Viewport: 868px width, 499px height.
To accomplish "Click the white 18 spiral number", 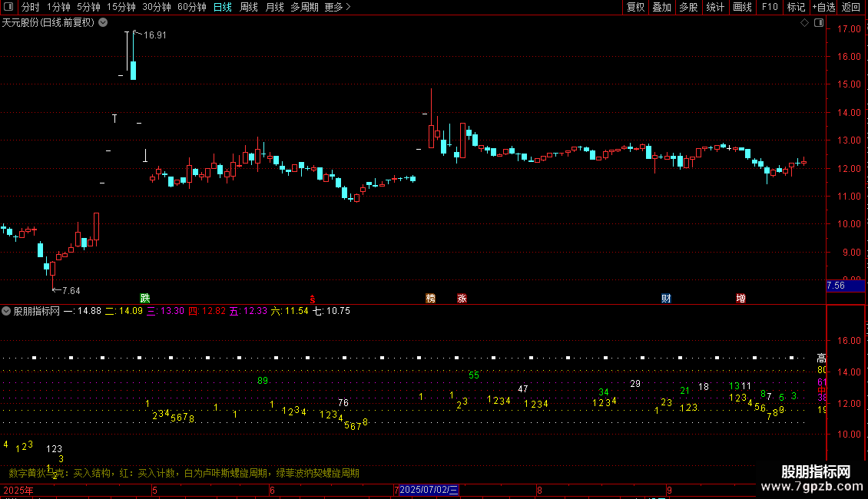I will click(703, 387).
